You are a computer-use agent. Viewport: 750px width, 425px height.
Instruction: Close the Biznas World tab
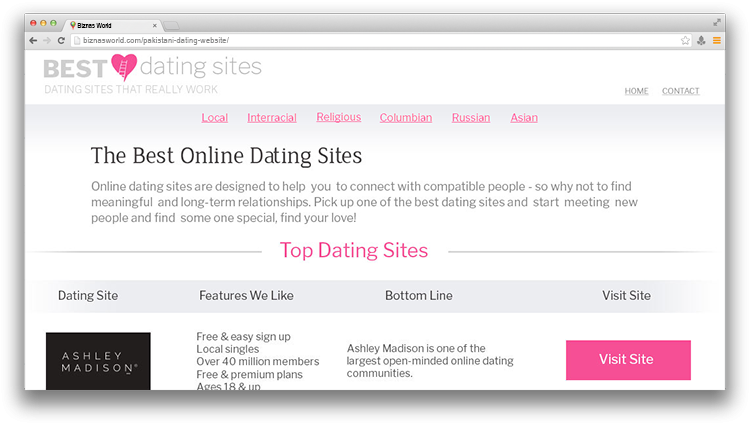click(x=154, y=26)
